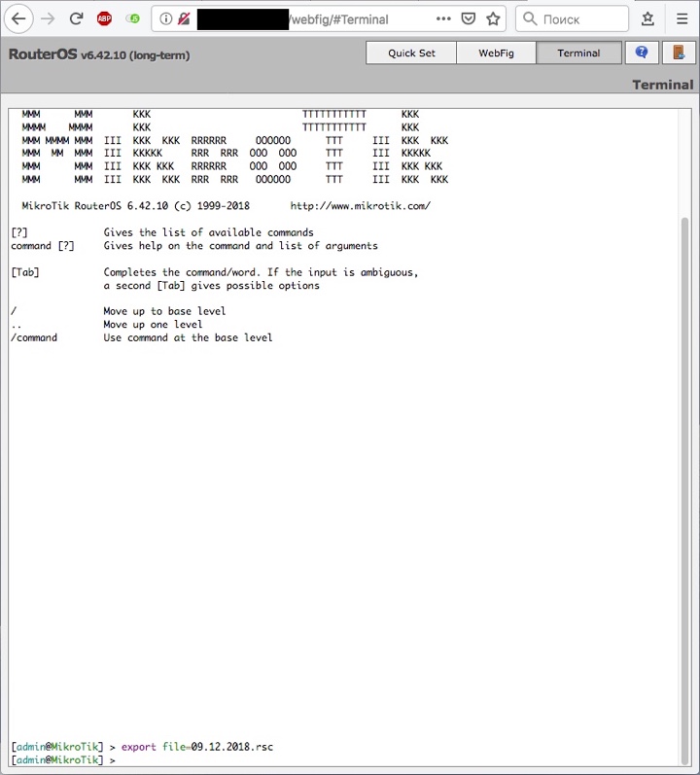Switch to Quick Set
The height and width of the screenshot is (775, 700).
[411, 53]
